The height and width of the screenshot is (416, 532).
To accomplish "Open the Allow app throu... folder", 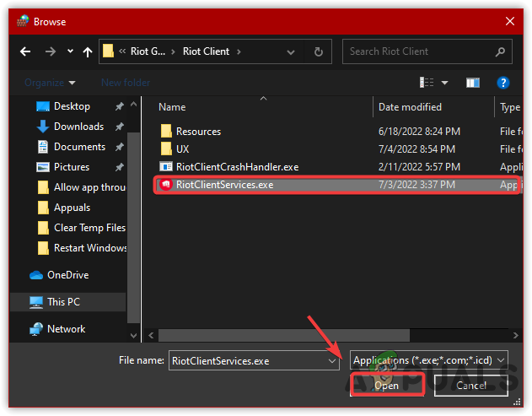I will click(x=82, y=187).
